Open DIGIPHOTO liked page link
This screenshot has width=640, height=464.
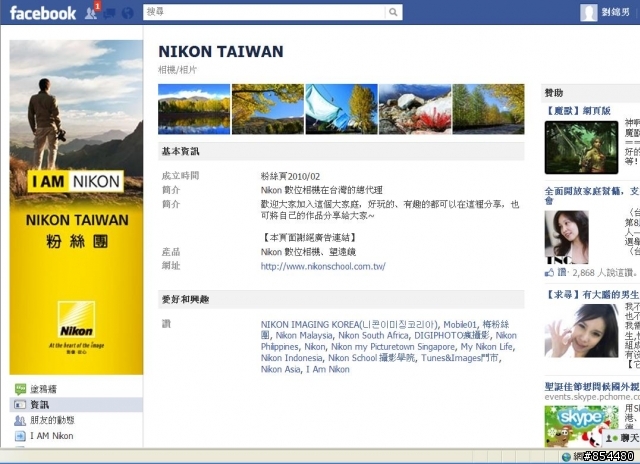pyautogui.click(x=452, y=335)
